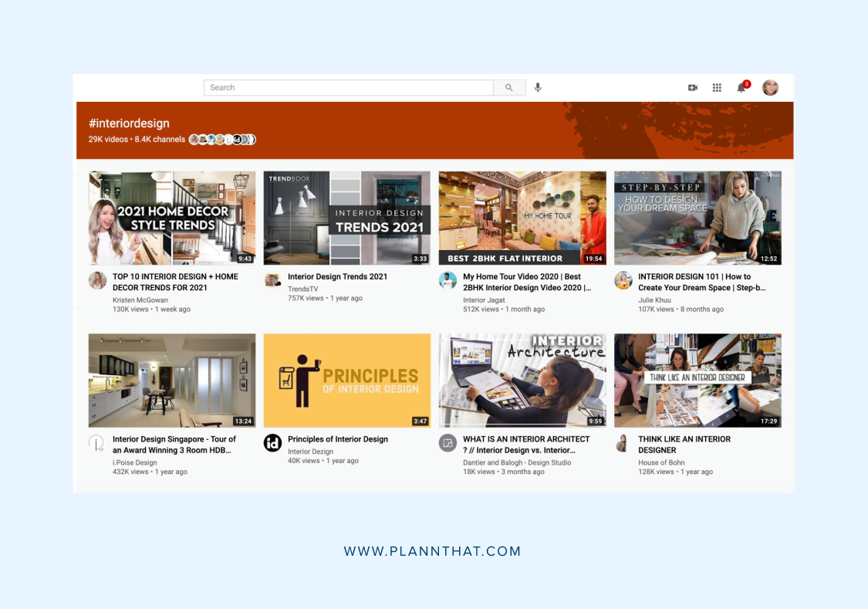Click the Dantier and Balogh channel avatar

coord(448,443)
